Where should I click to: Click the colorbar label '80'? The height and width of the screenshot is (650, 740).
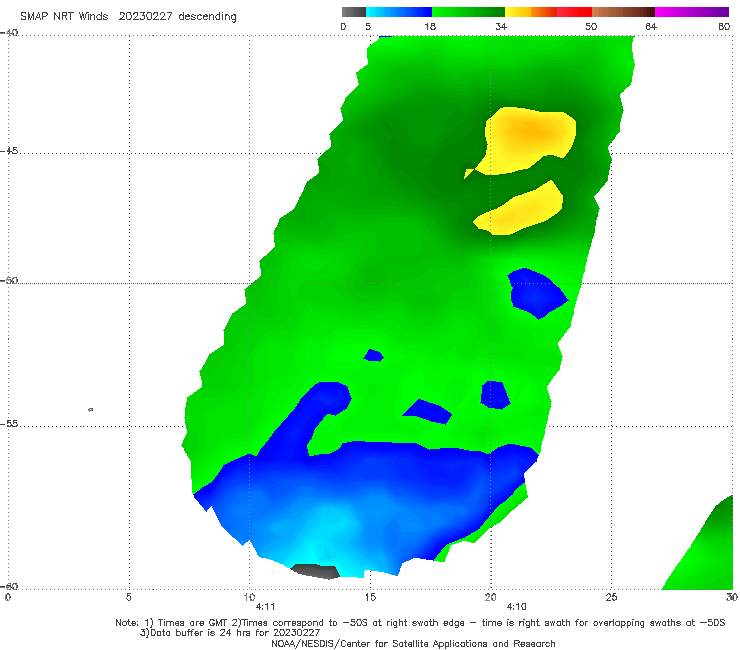point(724,26)
